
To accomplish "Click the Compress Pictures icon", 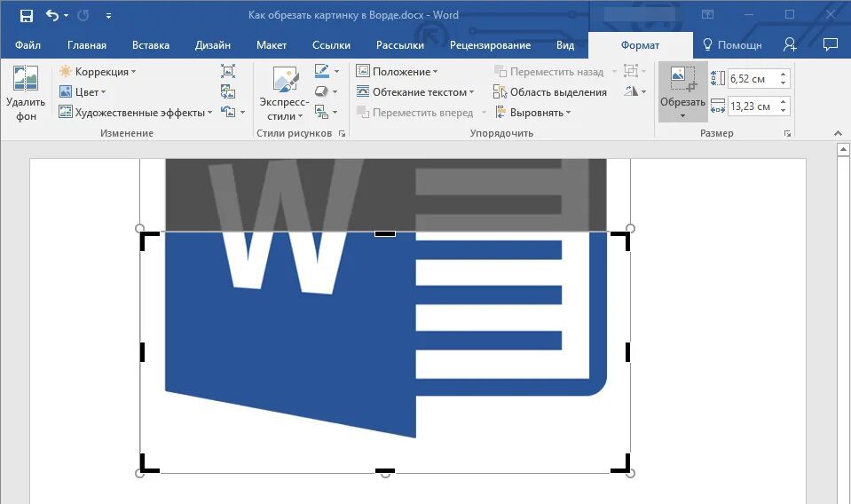I will (x=228, y=71).
